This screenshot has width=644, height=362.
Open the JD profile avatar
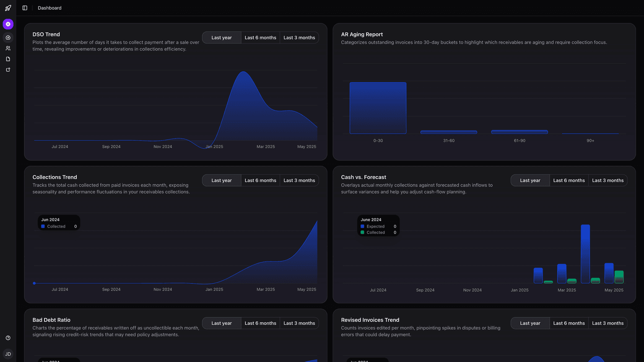tap(8, 354)
